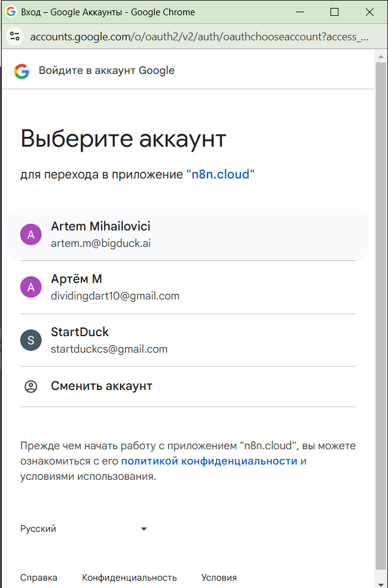
Task: Click the site information icon in the address bar
Action: click(x=15, y=37)
